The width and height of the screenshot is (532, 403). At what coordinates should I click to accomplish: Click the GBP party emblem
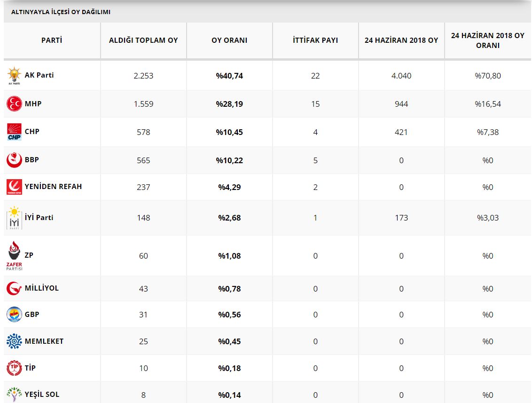pyautogui.click(x=14, y=314)
